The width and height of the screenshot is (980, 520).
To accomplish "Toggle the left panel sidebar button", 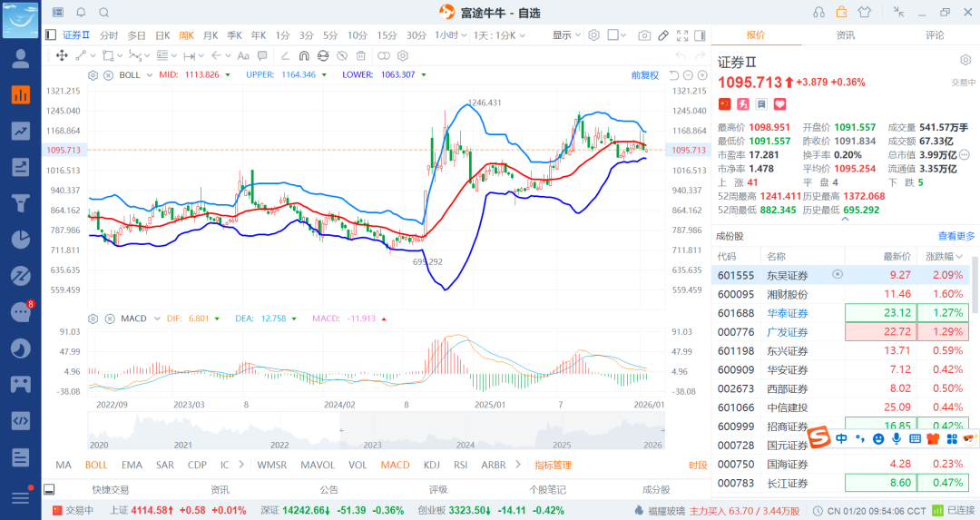I will tap(51, 35).
